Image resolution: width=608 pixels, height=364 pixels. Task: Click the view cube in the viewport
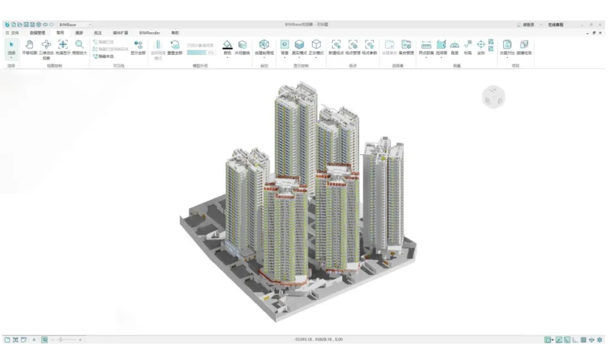point(494,97)
